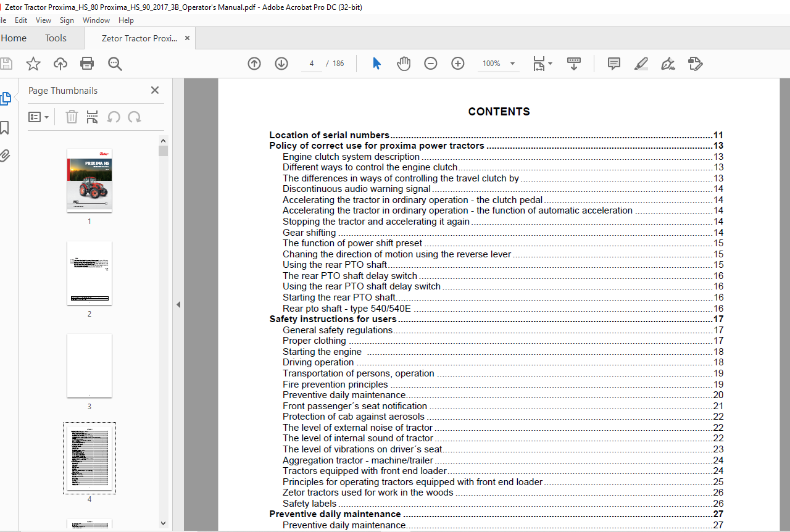The width and height of the screenshot is (790, 532).
Task: Switch to the Tools tab
Action: click(x=56, y=38)
